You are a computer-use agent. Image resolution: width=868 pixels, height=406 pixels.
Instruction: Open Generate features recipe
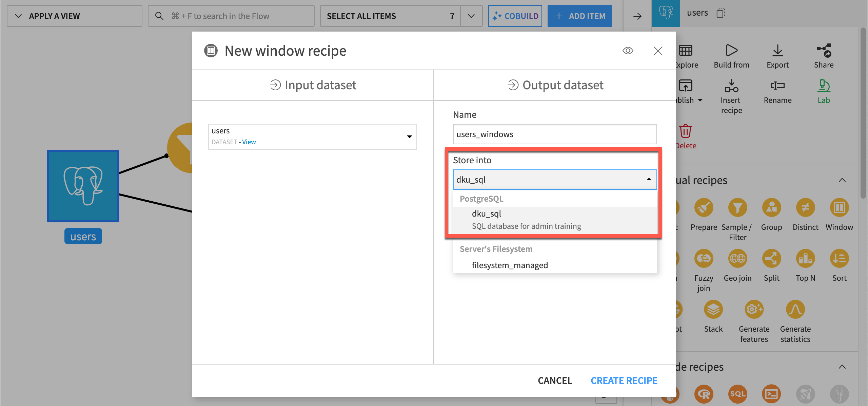pyautogui.click(x=754, y=309)
